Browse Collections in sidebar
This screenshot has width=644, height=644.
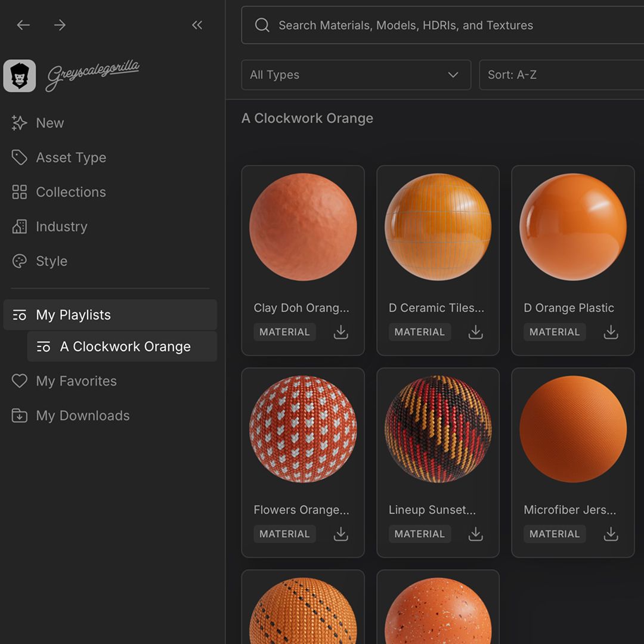click(58, 192)
